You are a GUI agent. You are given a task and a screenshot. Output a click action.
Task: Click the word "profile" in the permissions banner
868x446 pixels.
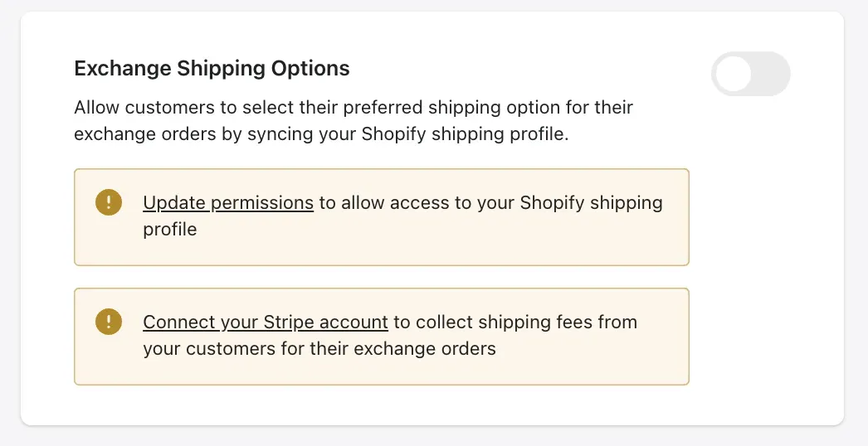(x=170, y=230)
